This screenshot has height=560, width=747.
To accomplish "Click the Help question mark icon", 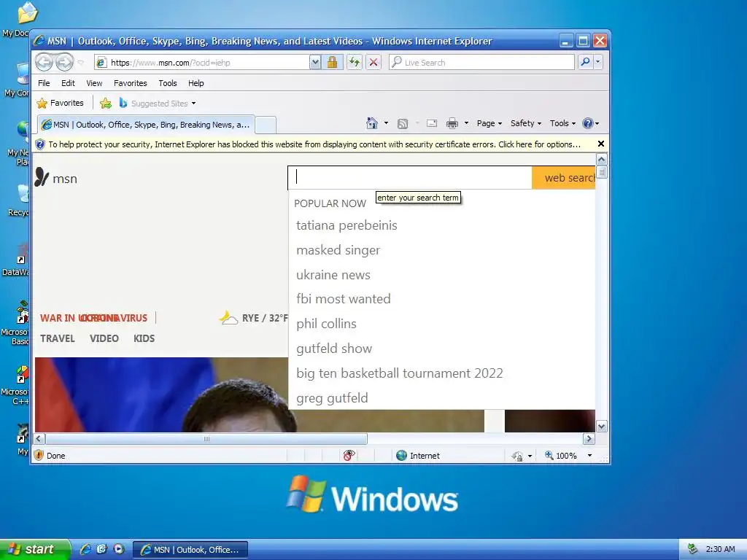I will point(588,123).
